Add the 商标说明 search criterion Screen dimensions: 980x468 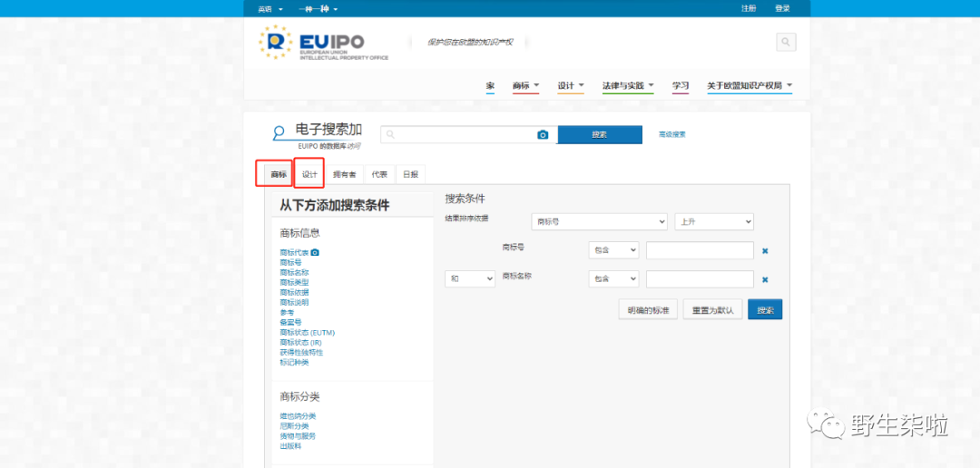(x=294, y=302)
